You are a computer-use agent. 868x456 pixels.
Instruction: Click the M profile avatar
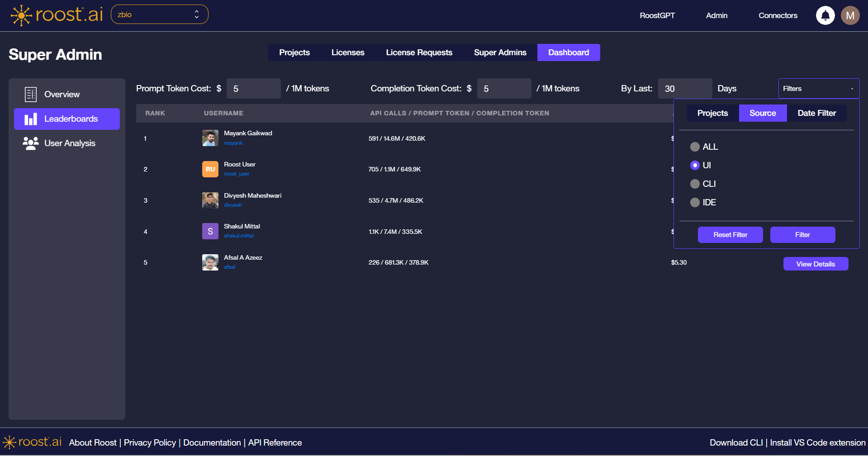pos(850,15)
